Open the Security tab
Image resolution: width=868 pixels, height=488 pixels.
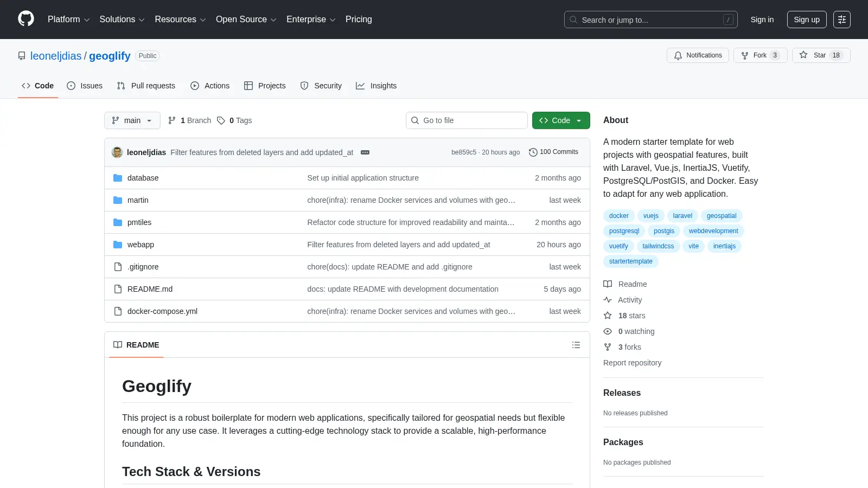click(321, 86)
